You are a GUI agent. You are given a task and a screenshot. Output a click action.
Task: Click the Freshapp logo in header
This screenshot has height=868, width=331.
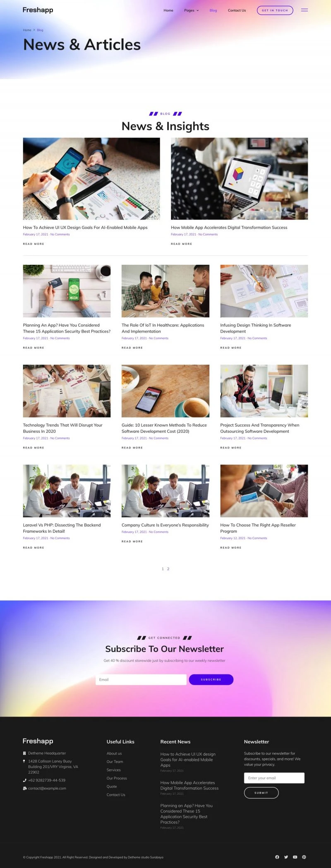pos(38,10)
